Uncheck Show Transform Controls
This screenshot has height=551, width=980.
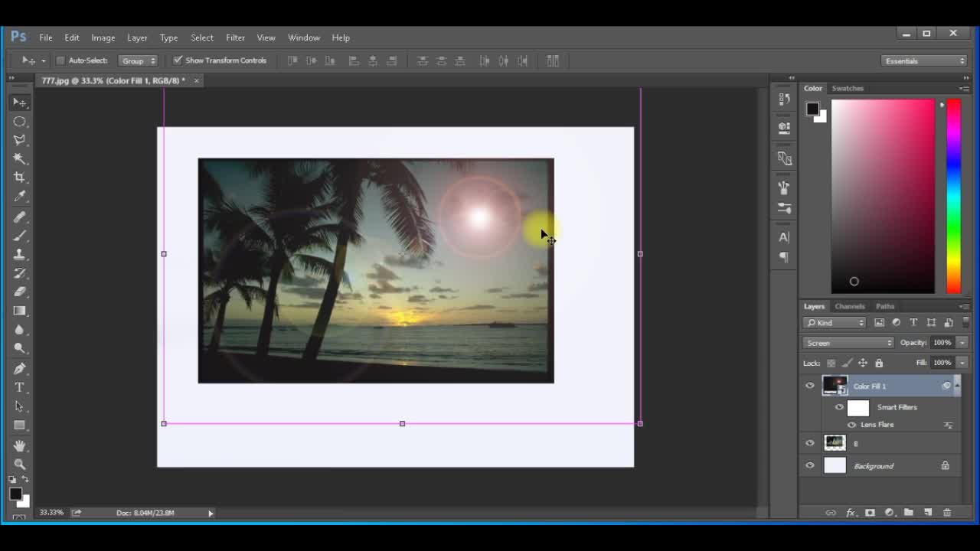(178, 60)
